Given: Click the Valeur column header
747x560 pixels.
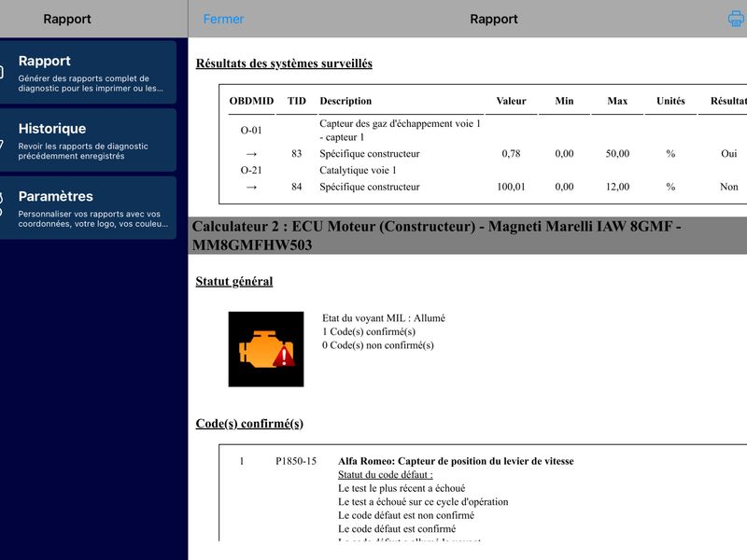Looking at the screenshot, I should [x=511, y=101].
